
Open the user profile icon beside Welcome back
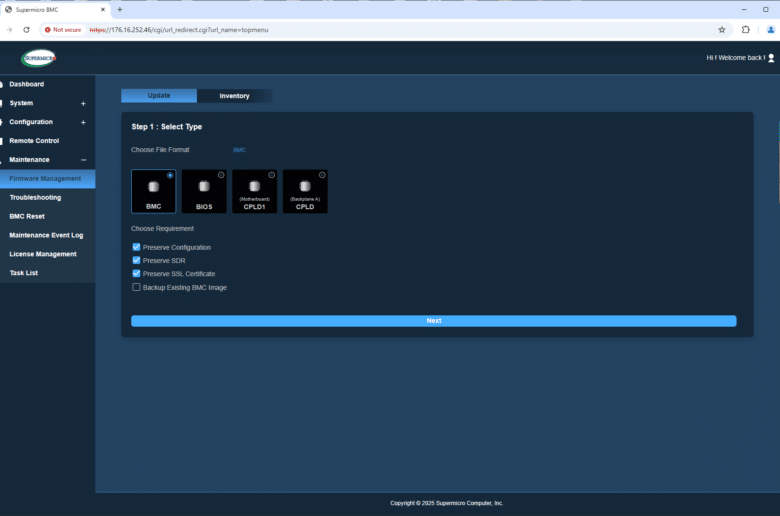(x=771, y=58)
